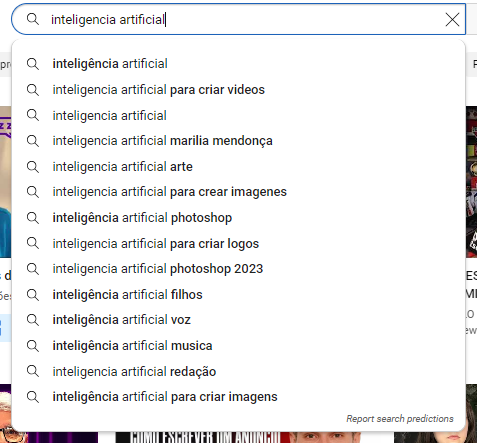
Task: Click inside the search input field
Action: click(238, 19)
